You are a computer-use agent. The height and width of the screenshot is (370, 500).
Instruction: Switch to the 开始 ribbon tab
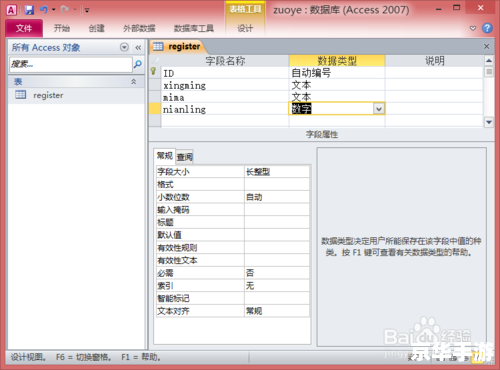coord(62,28)
